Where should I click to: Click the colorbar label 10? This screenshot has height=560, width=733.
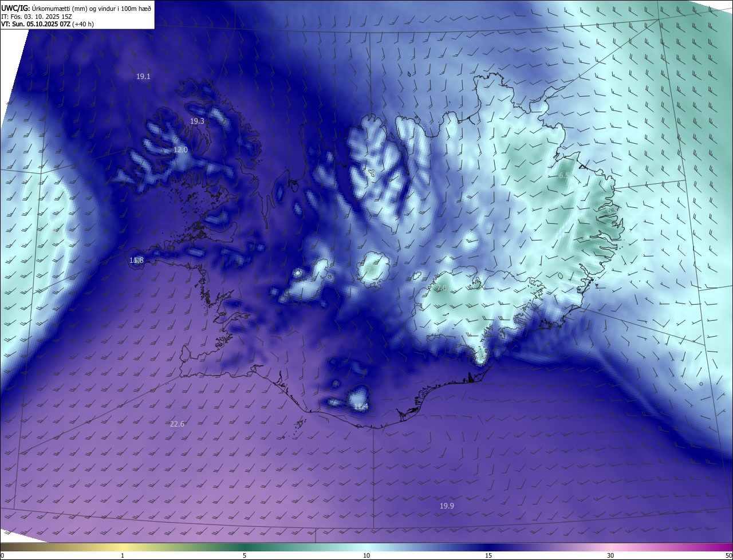[x=366, y=555]
